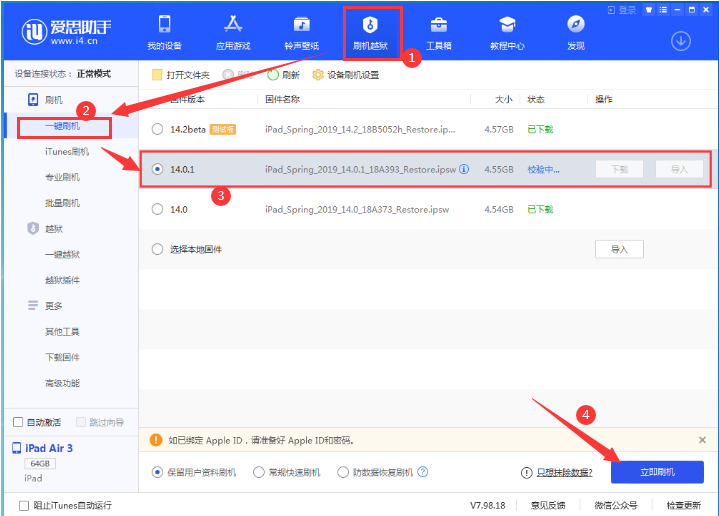Click 打开文件夹 folder icon
719x516 pixels.
click(x=157, y=75)
